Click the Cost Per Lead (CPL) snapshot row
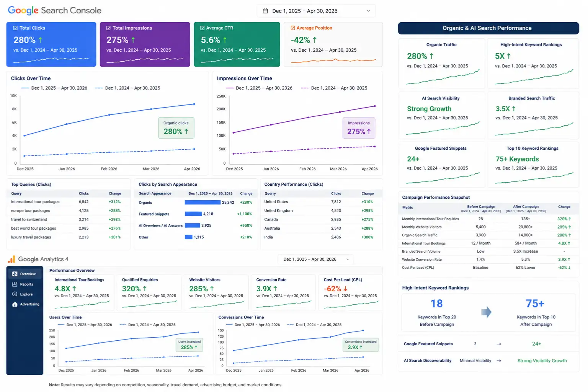 [x=488, y=268]
